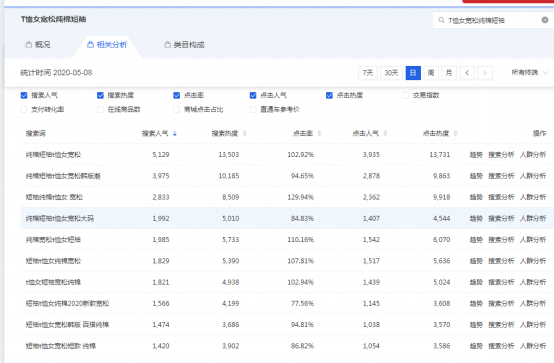
Task: Select the 7天 time range
Action: point(368,73)
